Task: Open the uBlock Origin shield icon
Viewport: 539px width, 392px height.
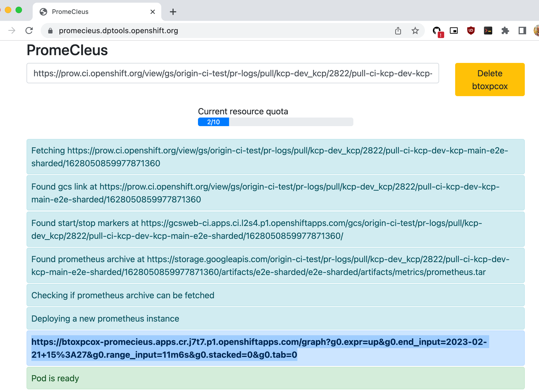Action: (471, 31)
